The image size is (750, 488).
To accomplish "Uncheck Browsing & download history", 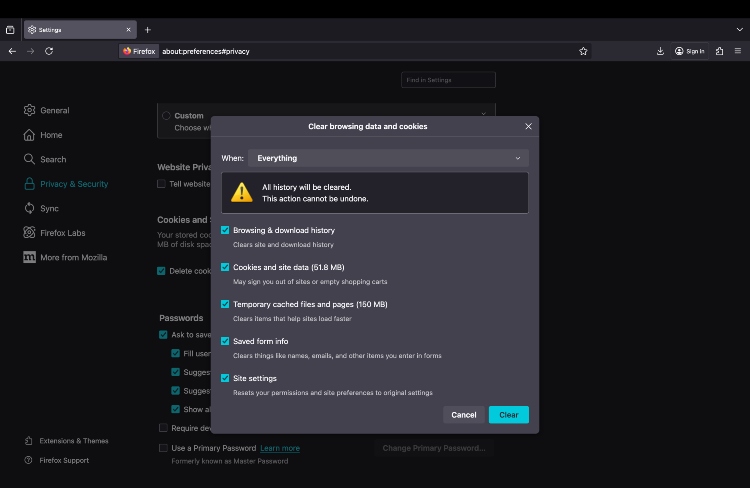I will (x=225, y=230).
